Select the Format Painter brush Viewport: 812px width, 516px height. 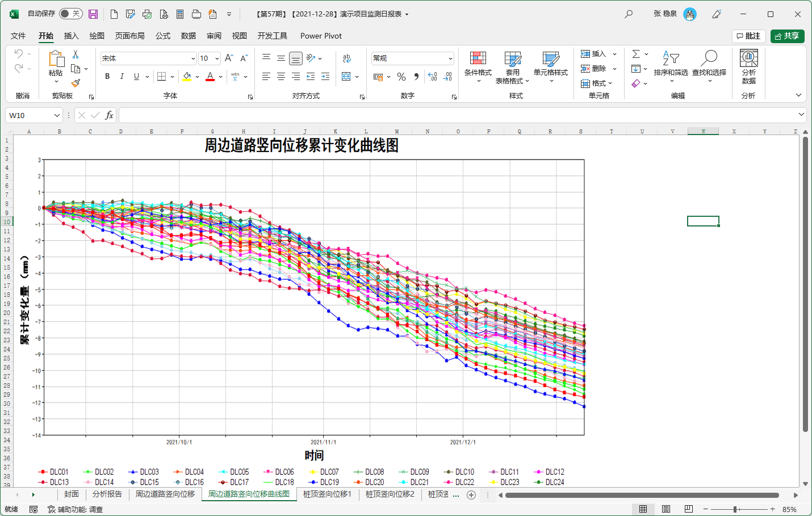click(76, 83)
